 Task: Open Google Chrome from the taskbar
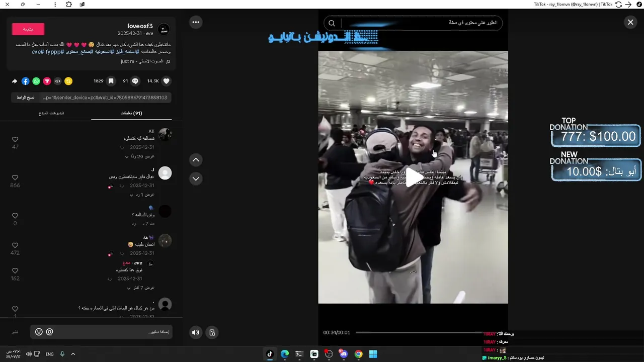pyautogui.click(x=358, y=354)
